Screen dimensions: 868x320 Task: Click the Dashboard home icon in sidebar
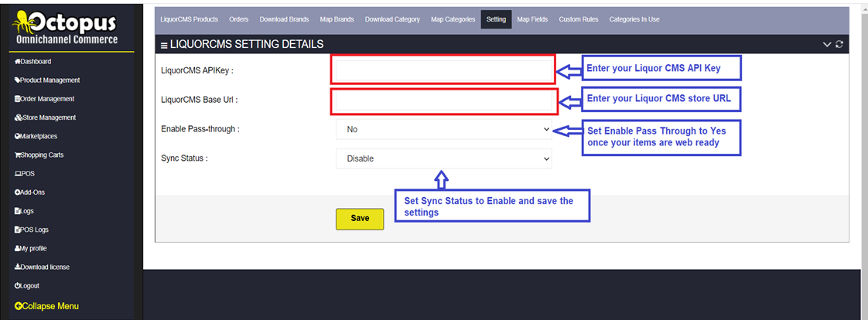pyautogui.click(x=18, y=61)
